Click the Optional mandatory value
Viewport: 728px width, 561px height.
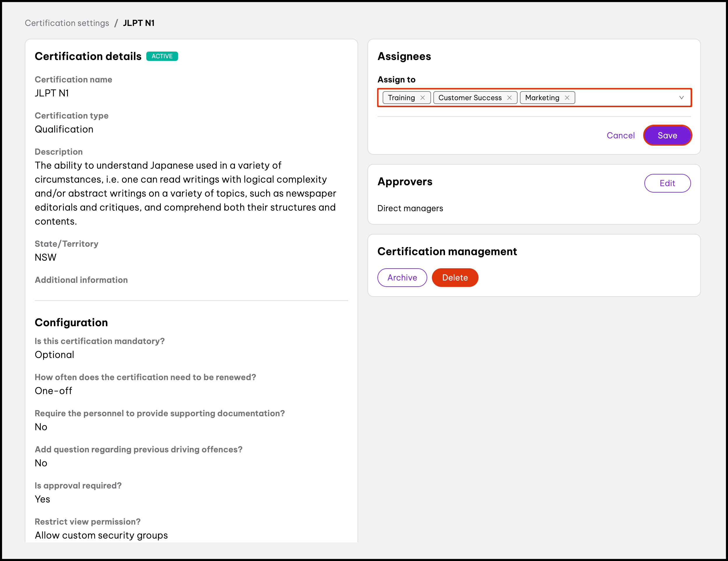click(54, 355)
